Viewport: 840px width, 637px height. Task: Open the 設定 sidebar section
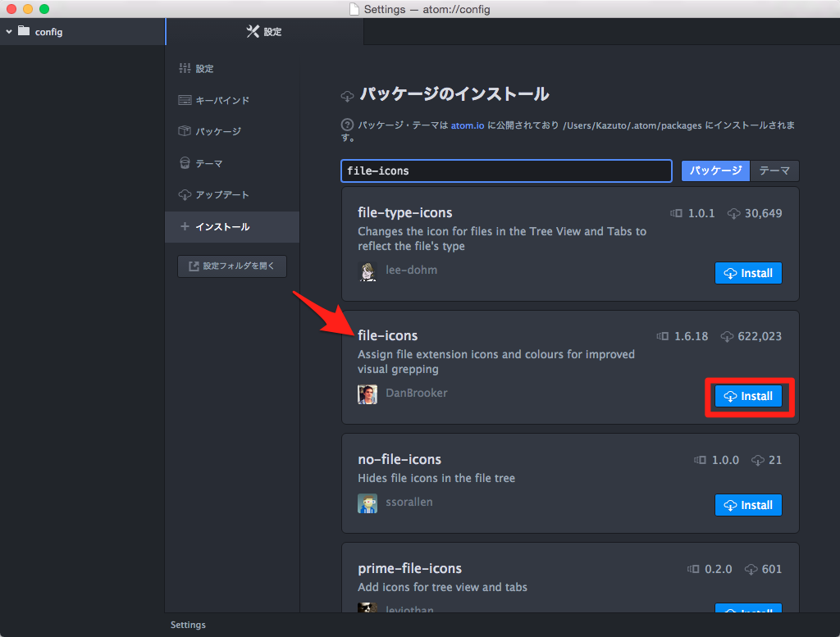tap(232, 69)
